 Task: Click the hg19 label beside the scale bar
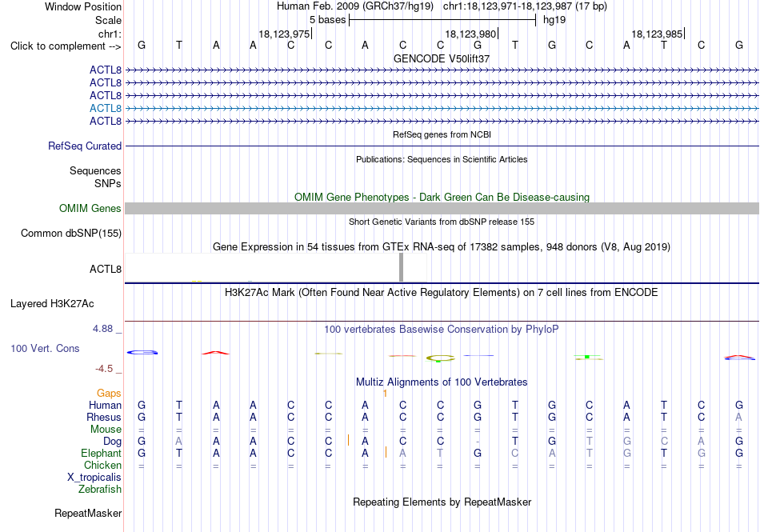click(554, 20)
